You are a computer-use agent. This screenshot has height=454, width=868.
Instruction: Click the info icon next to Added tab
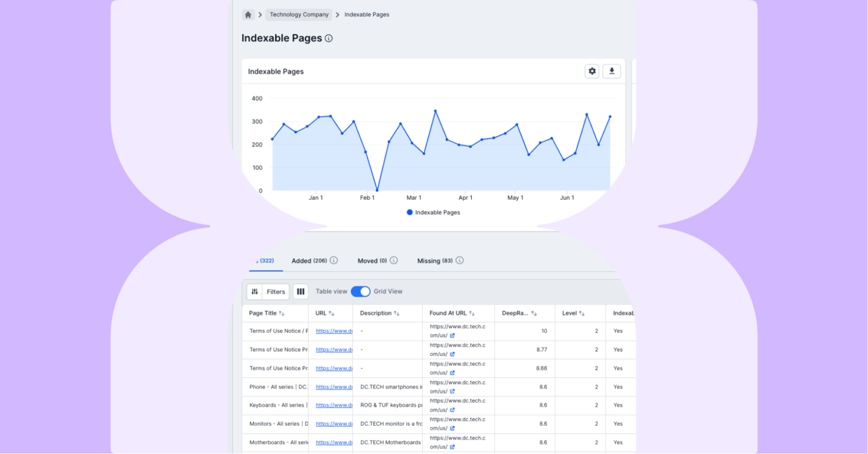point(333,260)
